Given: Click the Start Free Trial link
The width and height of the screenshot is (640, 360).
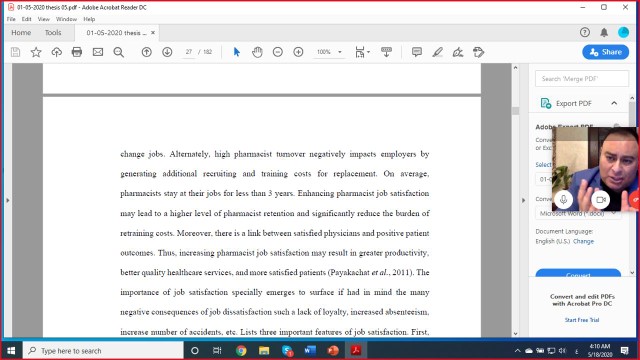Looking at the screenshot, I should [x=582, y=320].
